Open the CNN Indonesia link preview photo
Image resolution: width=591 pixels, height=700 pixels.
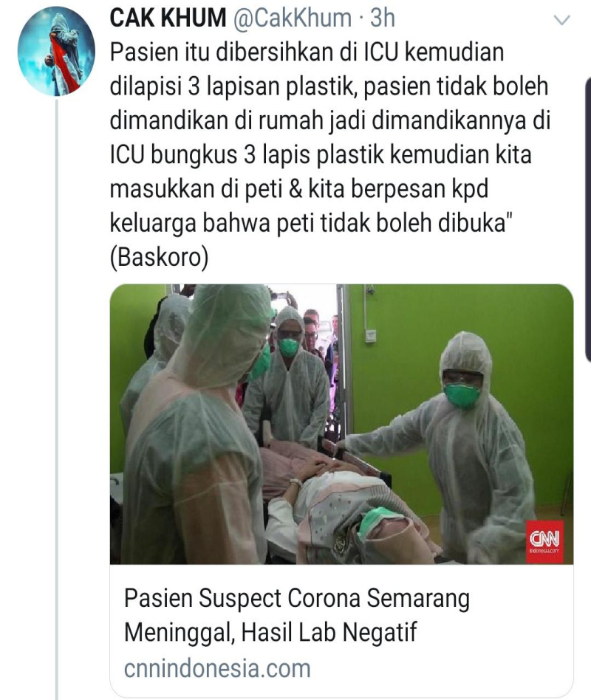pos(342,424)
